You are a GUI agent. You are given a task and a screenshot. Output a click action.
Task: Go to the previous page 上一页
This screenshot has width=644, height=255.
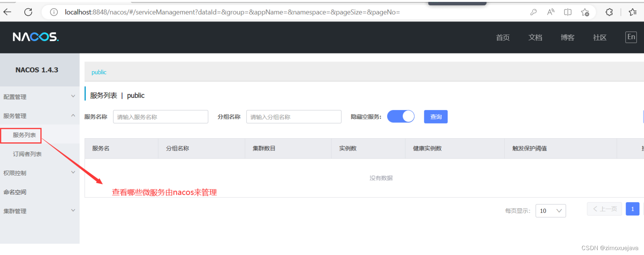pyautogui.click(x=605, y=209)
